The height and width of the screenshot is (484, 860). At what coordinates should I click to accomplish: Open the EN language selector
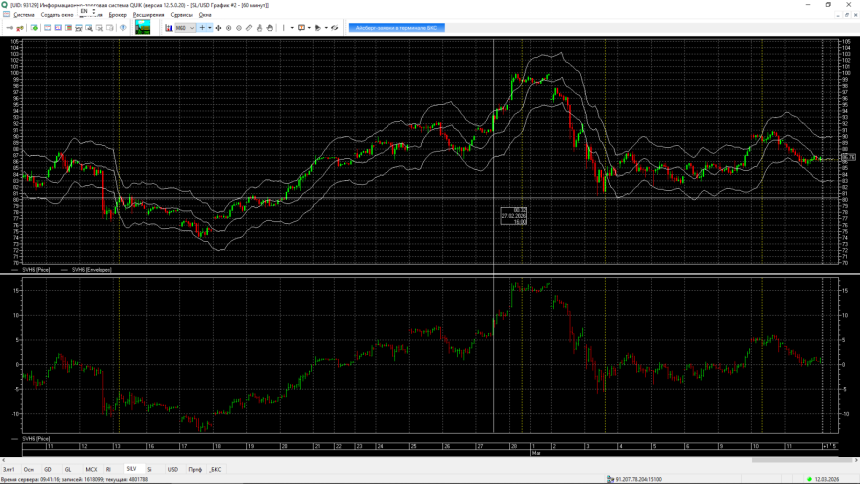[87, 12]
